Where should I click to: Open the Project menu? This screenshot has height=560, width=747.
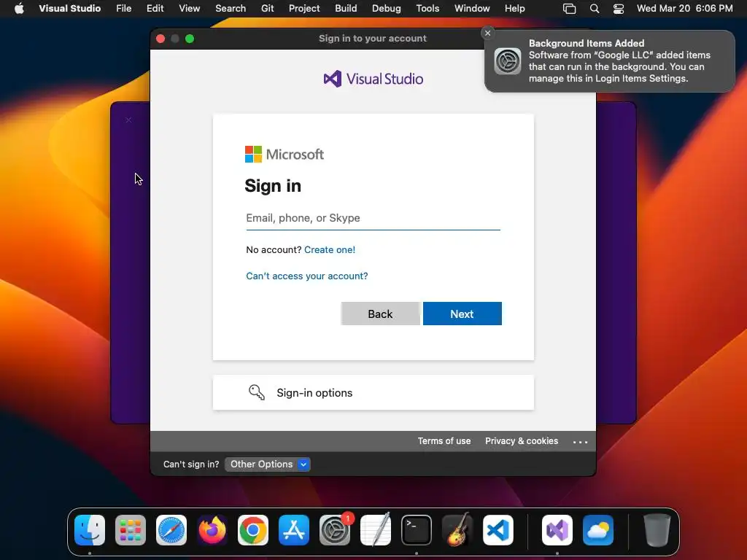[304, 9]
